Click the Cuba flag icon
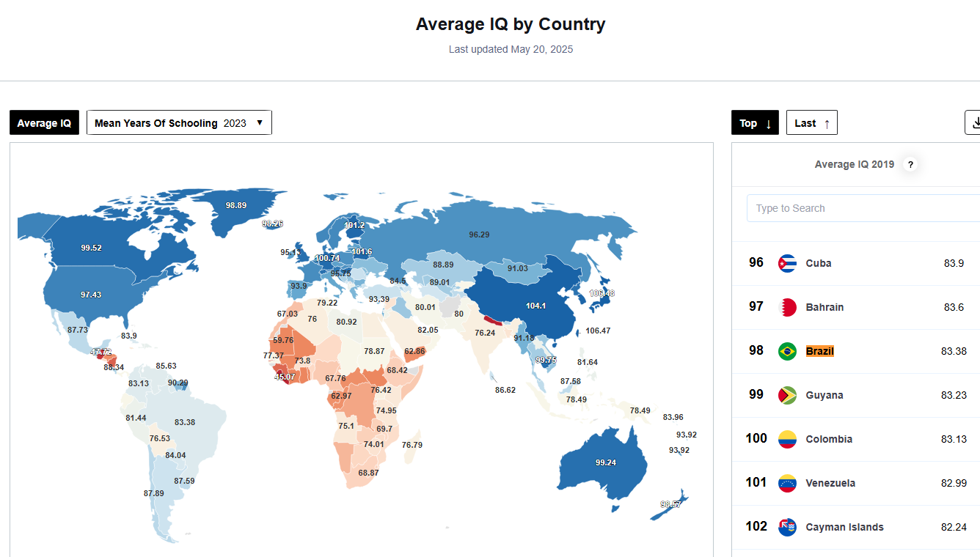Viewport: 980px width, 557px height. pos(787,263)
